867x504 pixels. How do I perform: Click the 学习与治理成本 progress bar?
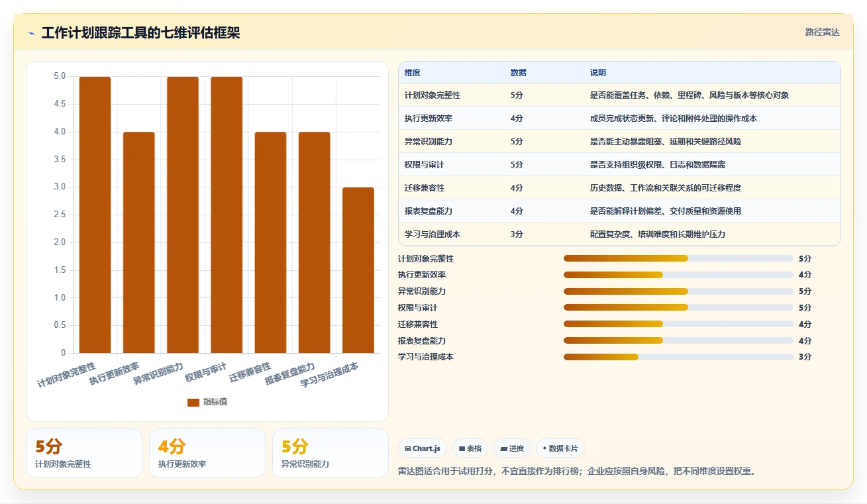(678, 357)
